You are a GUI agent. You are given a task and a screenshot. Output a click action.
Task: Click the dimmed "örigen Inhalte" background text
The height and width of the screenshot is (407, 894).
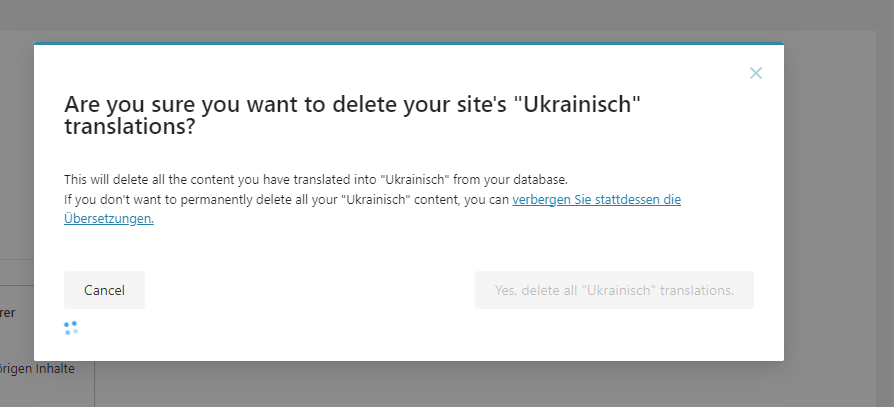[37, 369]
